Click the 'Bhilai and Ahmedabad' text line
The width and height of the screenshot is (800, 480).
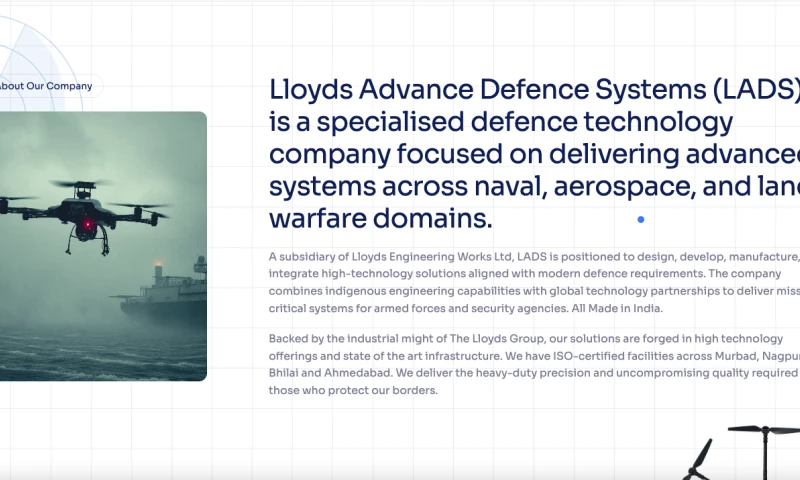click(x=534, y=373)
